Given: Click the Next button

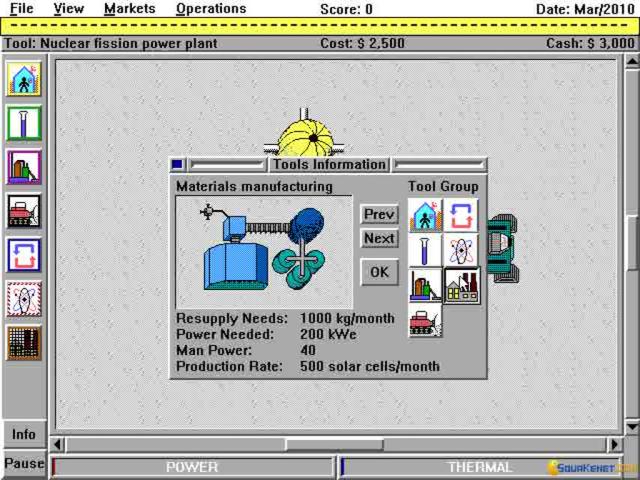Looking at the screenshot, I should pyautogui.click(x=379, y=238).
